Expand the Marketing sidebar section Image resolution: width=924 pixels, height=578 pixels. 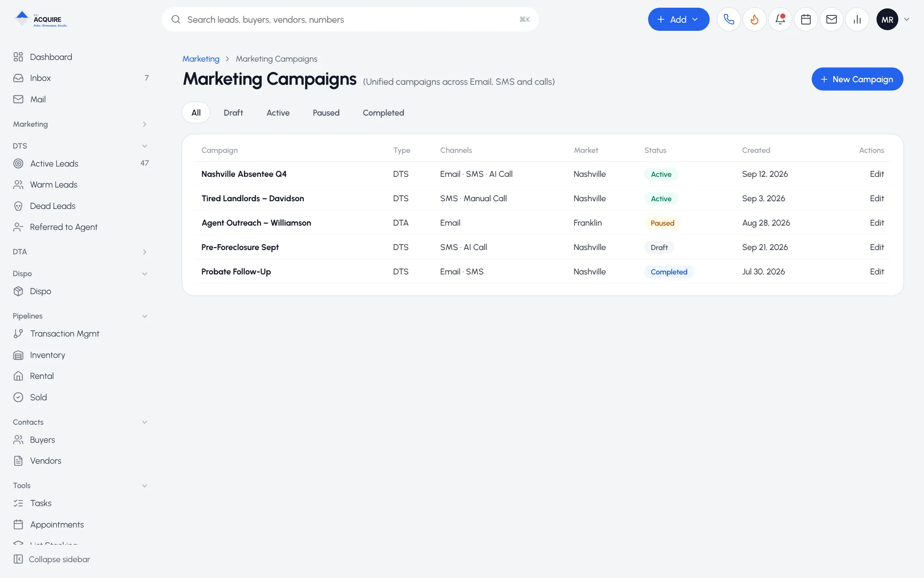[x=80, y=124]
